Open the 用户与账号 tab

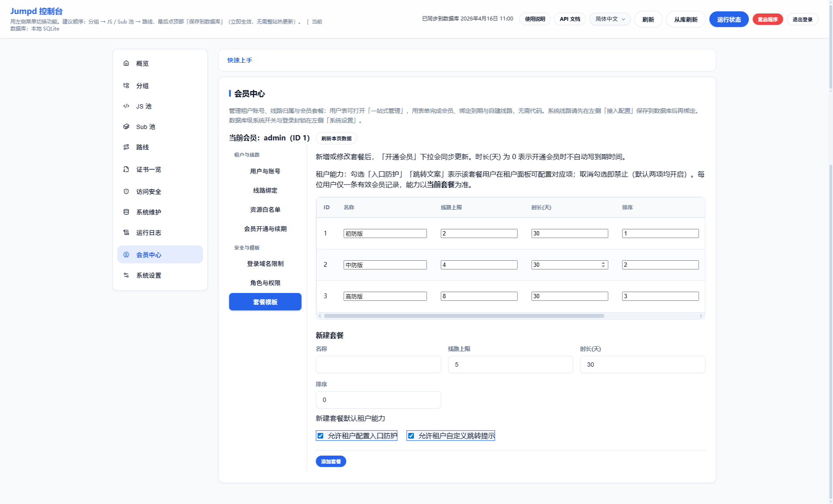click(265, 171)
